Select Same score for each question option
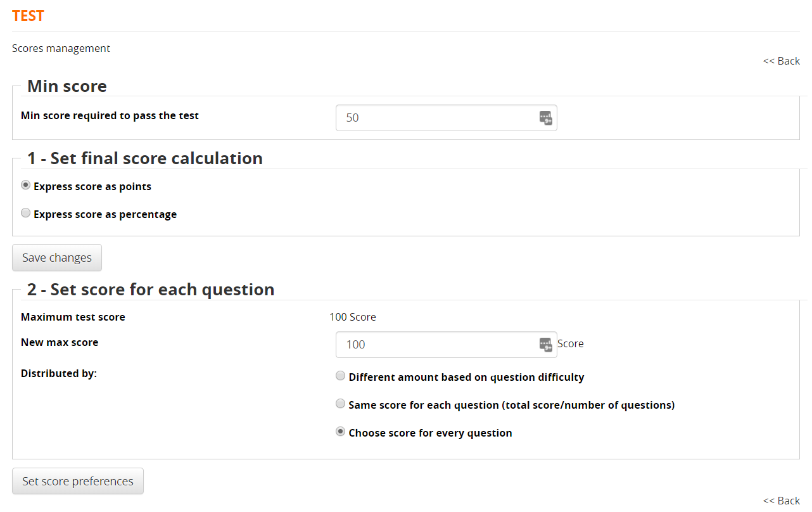The height and width of the screenshot is (512, 812). tap(341, 404)
